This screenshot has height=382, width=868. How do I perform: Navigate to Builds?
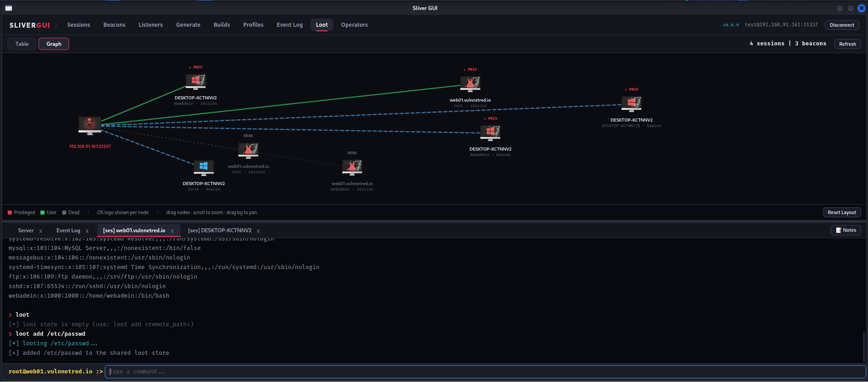click(x=222, y=25)
